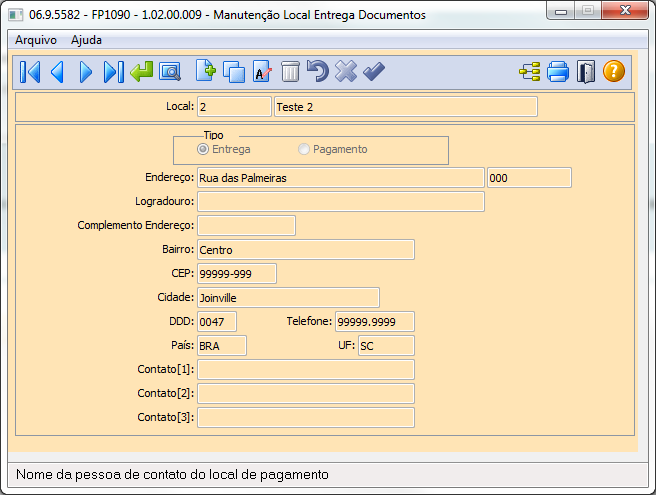Add a new record with plus-page icon
This screenshot has height=495, width=656.
tap(206, 71)
